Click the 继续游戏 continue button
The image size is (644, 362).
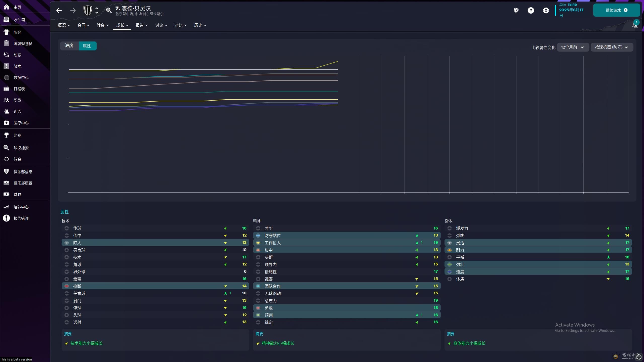tap(617, 10)
